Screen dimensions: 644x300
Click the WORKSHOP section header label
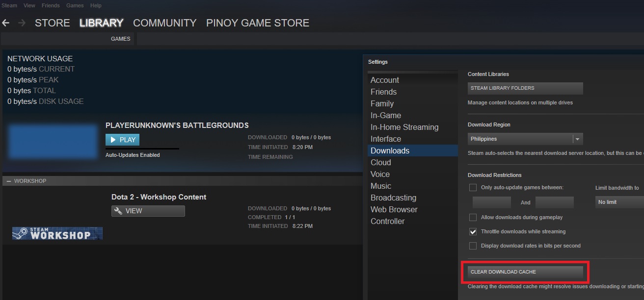click(x=30, y=181)
